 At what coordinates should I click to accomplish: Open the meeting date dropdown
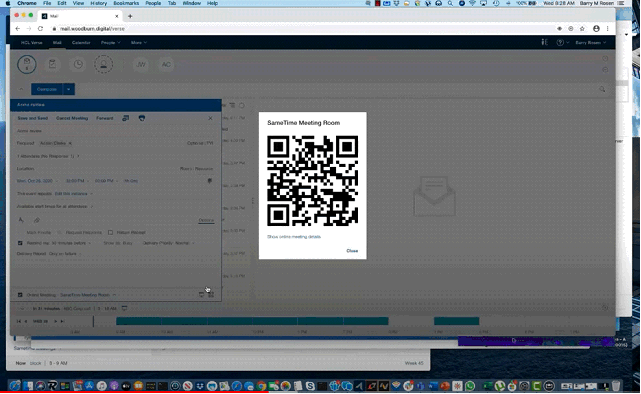[x=37, y=181]
